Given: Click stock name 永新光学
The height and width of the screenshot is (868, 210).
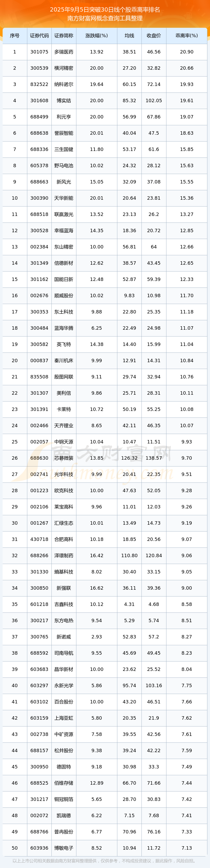Looking at the screenshot, I should click(64, 686).
